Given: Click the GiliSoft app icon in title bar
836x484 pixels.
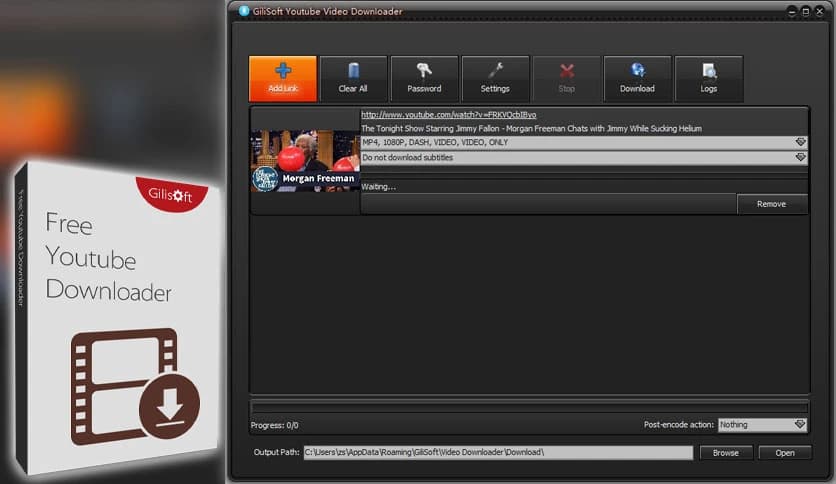Looking at the screenshot, I should pyautogui.click(x=244, y=11).
